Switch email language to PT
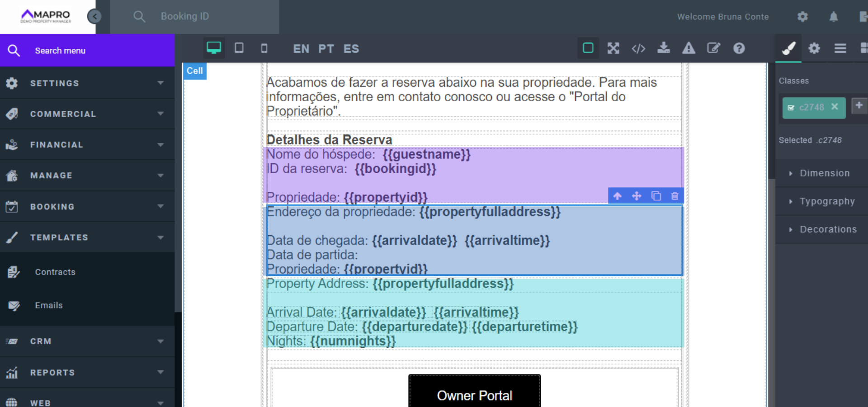This screenshot has width=868, height=407. click(326, 49)
